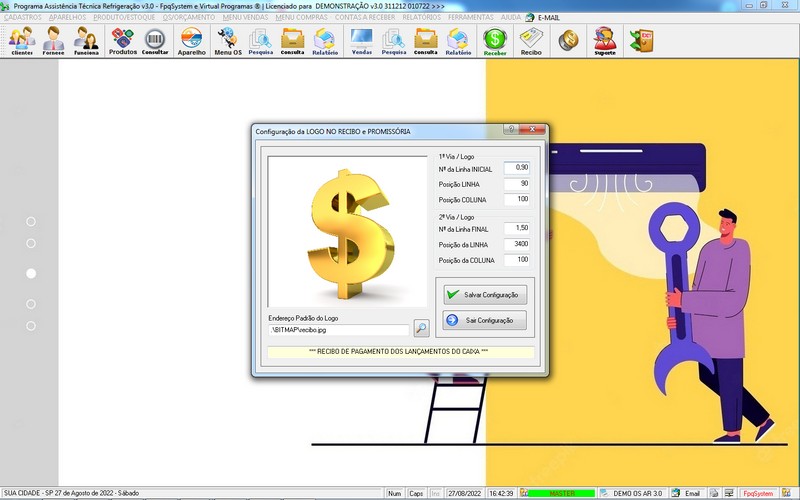
Task: Open the Suporte headset icon
Action: [x=605, y=41]
